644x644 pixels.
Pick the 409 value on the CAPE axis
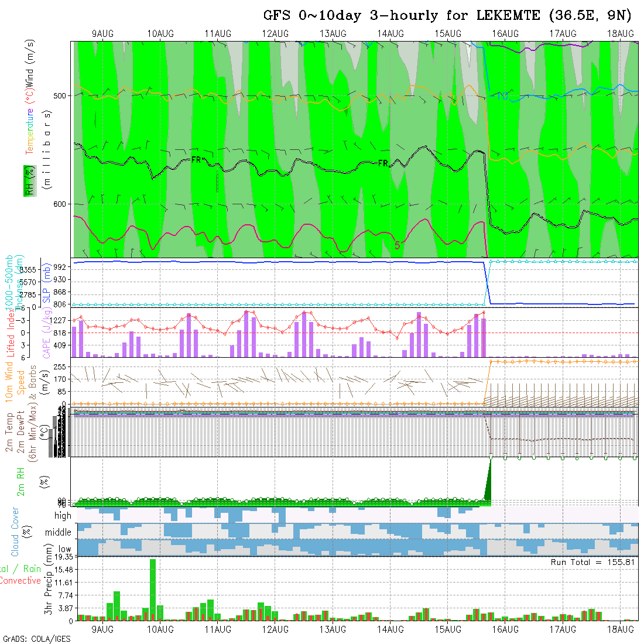click(x=60, y=345)
